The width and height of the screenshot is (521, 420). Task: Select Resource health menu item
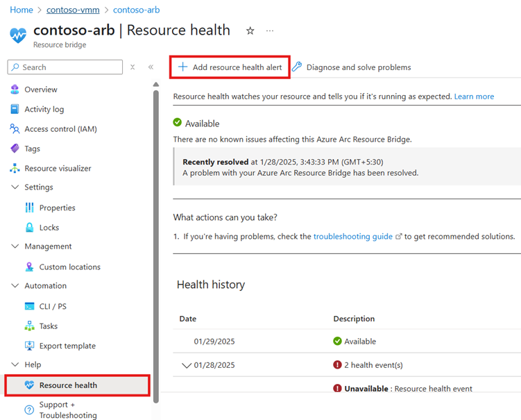68,385
